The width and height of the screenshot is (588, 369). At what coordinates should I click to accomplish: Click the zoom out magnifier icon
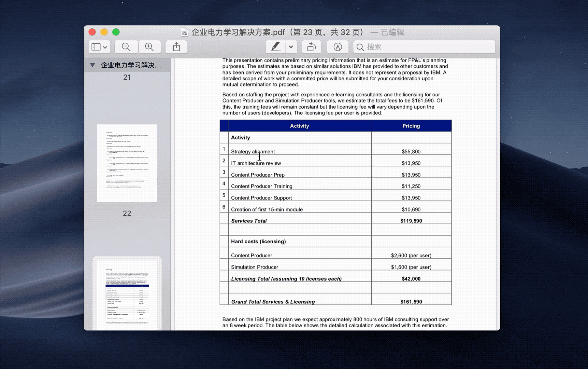[x=126, y=47]
